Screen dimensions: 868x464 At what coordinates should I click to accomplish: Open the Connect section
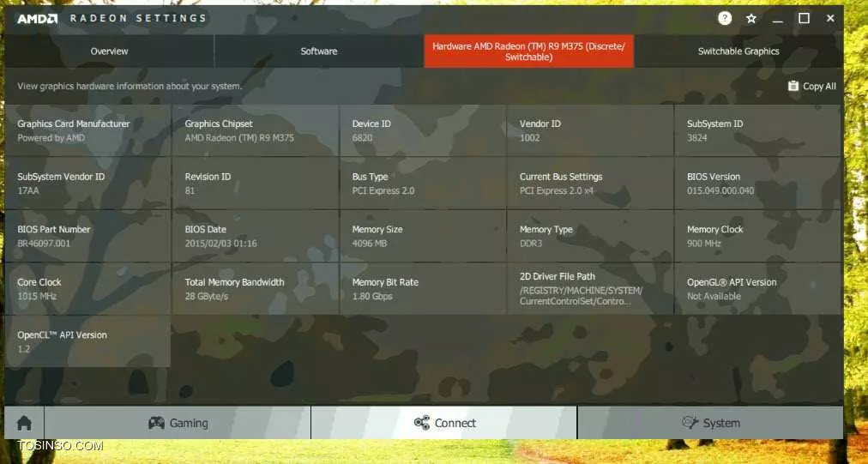click(x=444, y=423)
